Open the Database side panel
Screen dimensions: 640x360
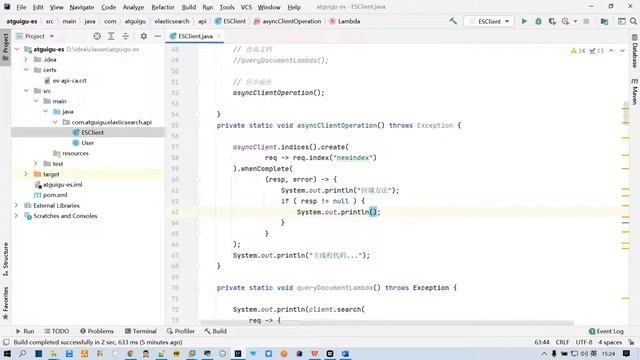point(635,51)
